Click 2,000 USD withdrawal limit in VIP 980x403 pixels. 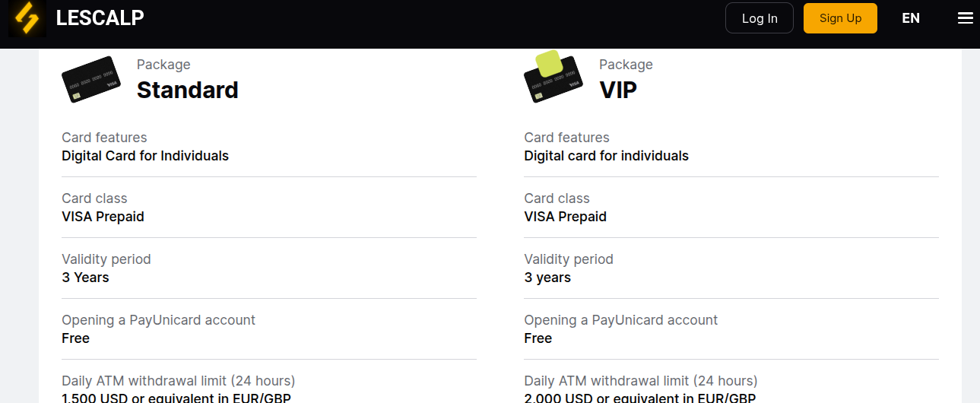pos(640,398)
